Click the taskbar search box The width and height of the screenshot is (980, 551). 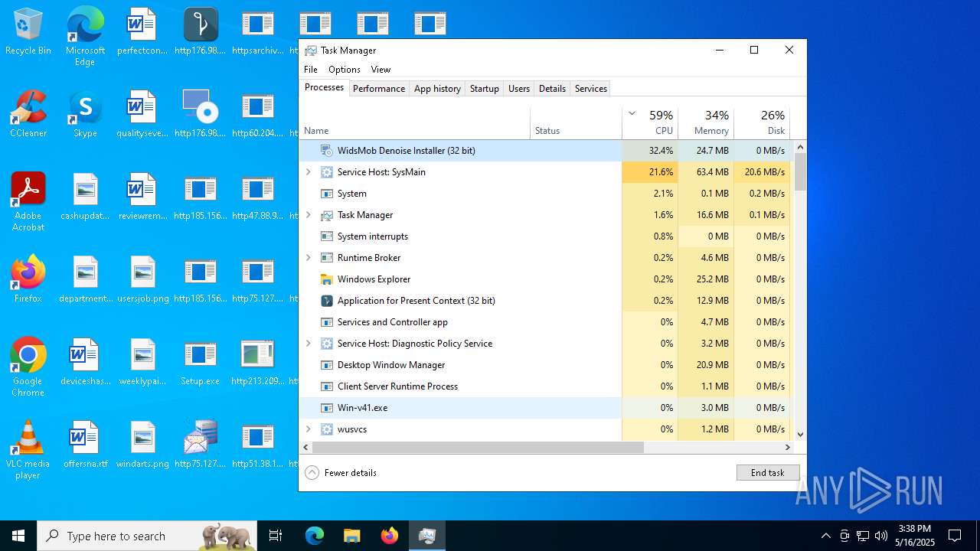pos(147,536)
